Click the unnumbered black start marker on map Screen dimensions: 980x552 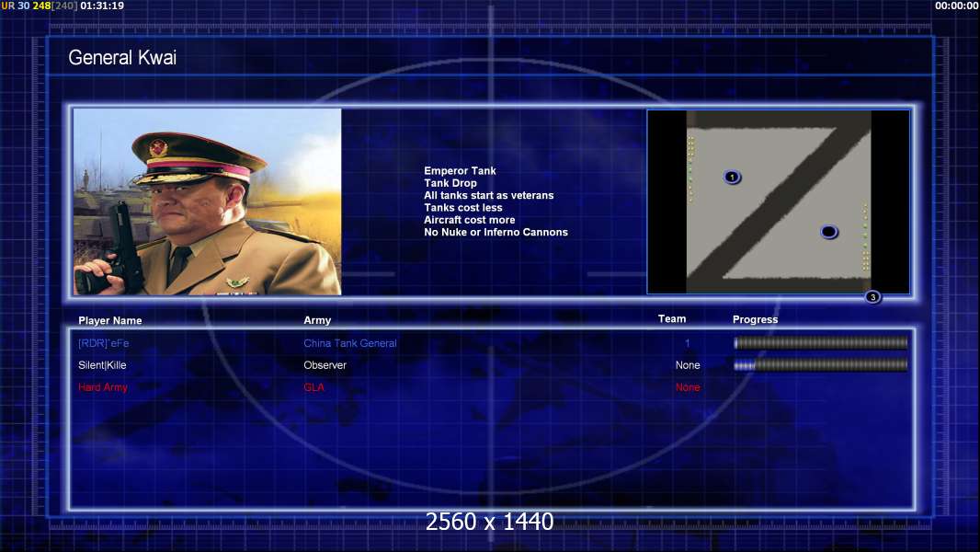click(828, 232)
